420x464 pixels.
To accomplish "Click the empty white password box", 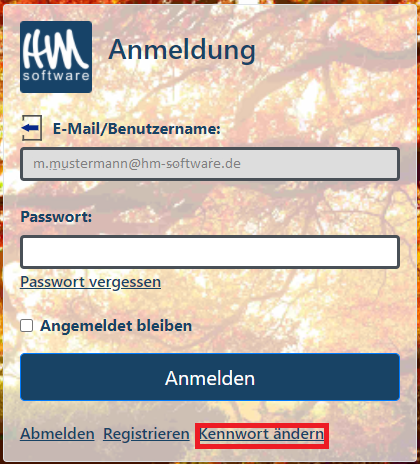I will [x=210, y=252].
